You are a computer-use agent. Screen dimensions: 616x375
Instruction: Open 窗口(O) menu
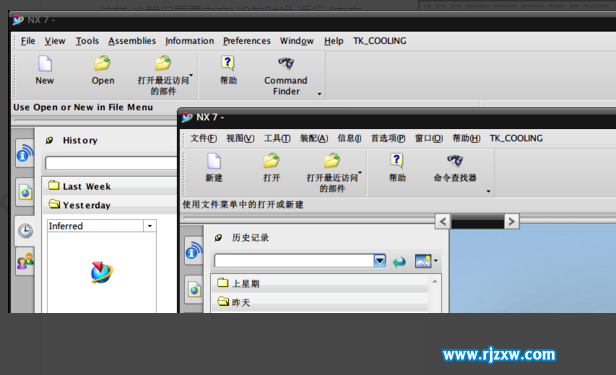[429, 138]
